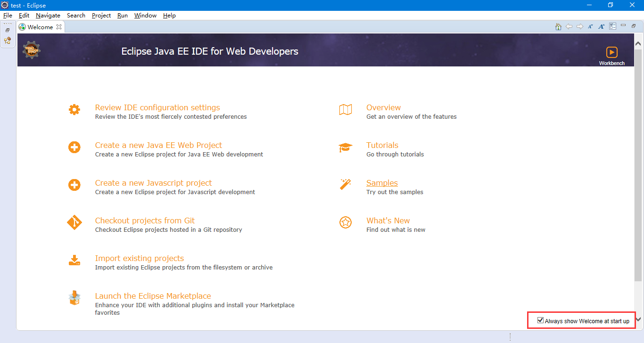Image resolution: width=644 pixels, height=343 pixels.
Task: Uncheck Always show Welcome at start up
Action: [541, 320]
